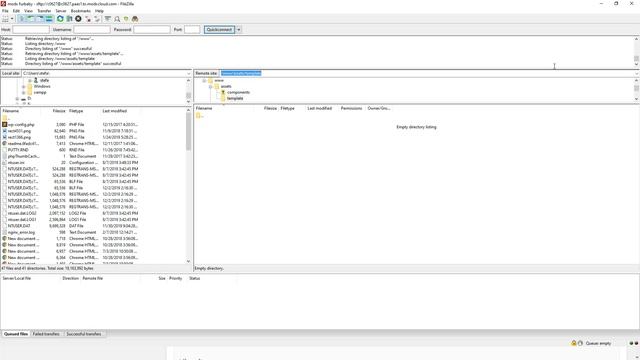
Task: Toggle the local directory tree view
Action: pos(31,19)
